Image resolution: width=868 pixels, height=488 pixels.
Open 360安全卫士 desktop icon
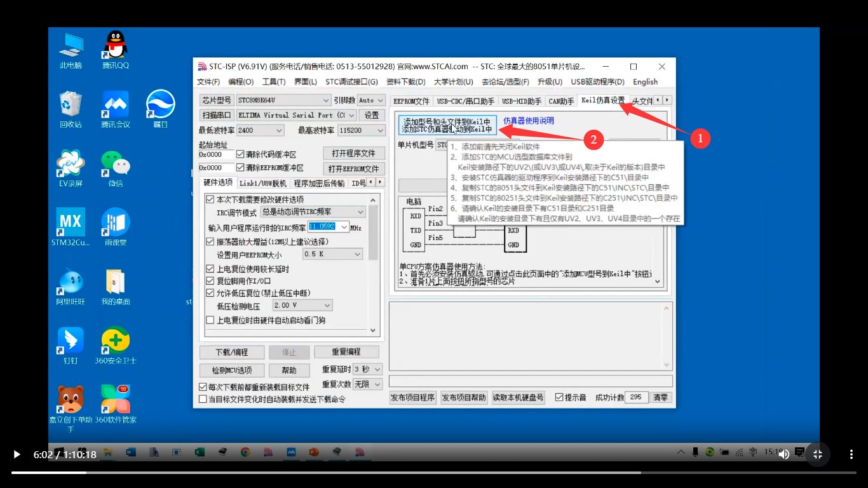click(115, 345)
